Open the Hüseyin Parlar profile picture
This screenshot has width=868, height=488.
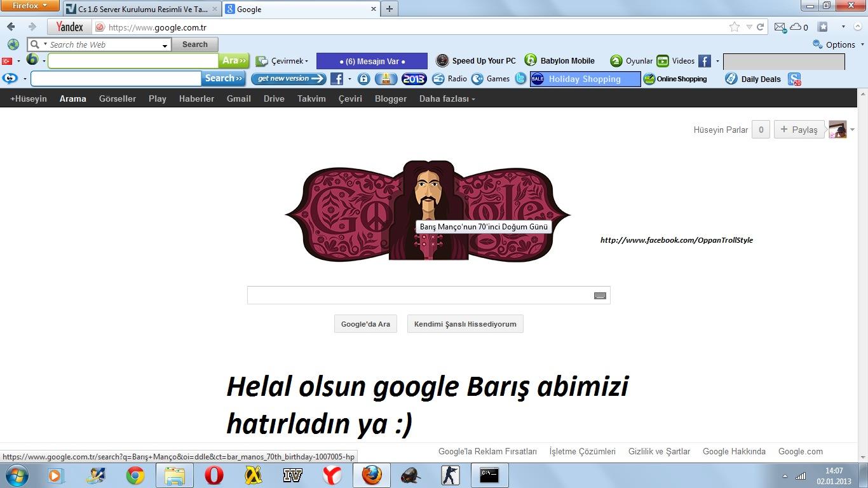point(837,130)
